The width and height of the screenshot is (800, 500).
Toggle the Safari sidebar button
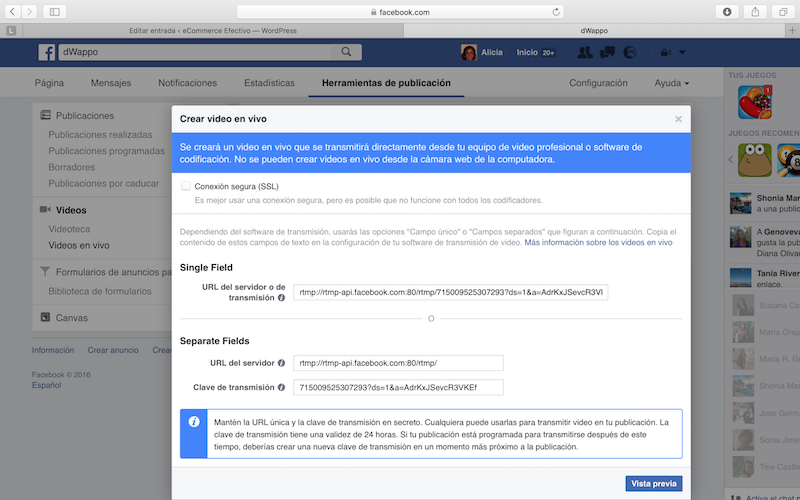(55, 12)
